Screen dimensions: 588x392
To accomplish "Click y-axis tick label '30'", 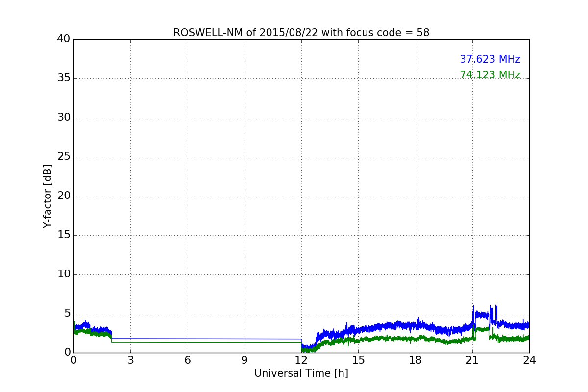I will (x=64, y=117).
